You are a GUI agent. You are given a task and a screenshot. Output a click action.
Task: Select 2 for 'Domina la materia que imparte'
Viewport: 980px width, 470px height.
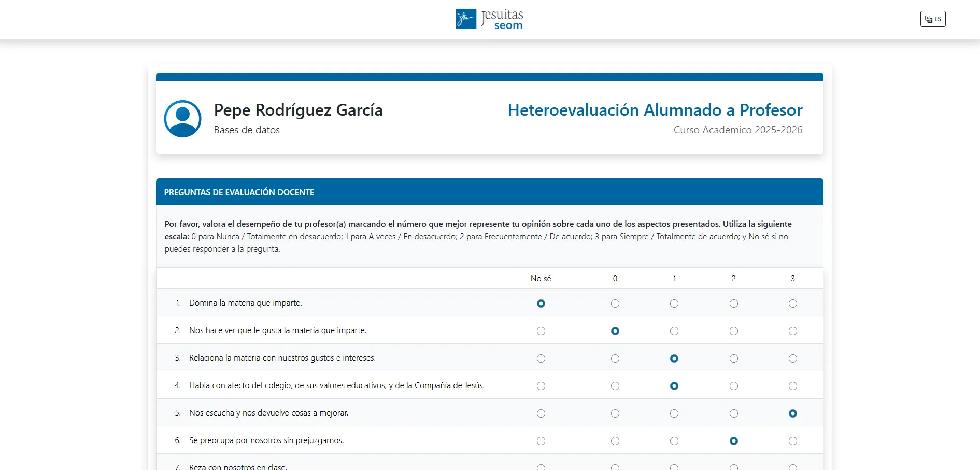coord(734,303)
